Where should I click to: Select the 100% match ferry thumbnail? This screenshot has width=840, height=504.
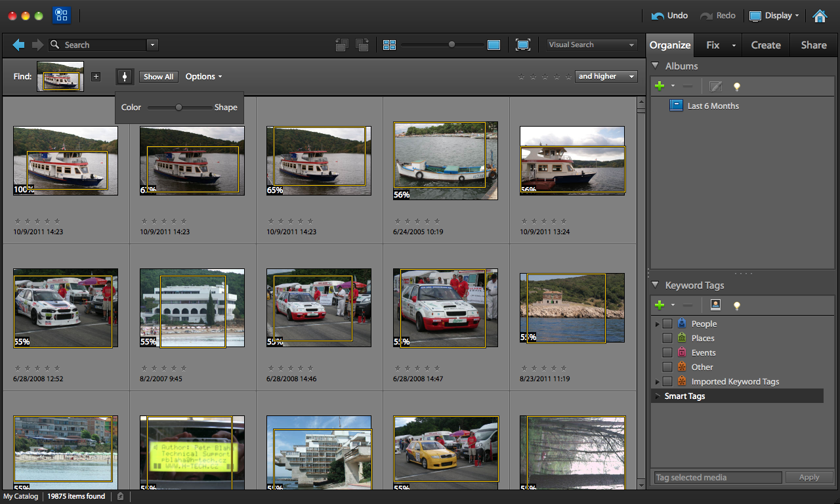click(66, 161)
